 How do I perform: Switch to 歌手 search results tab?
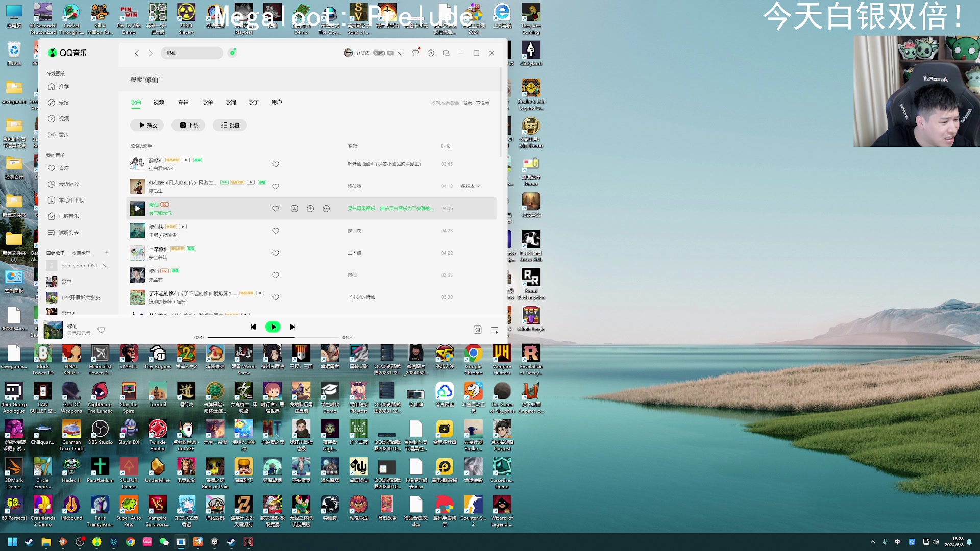254,103
